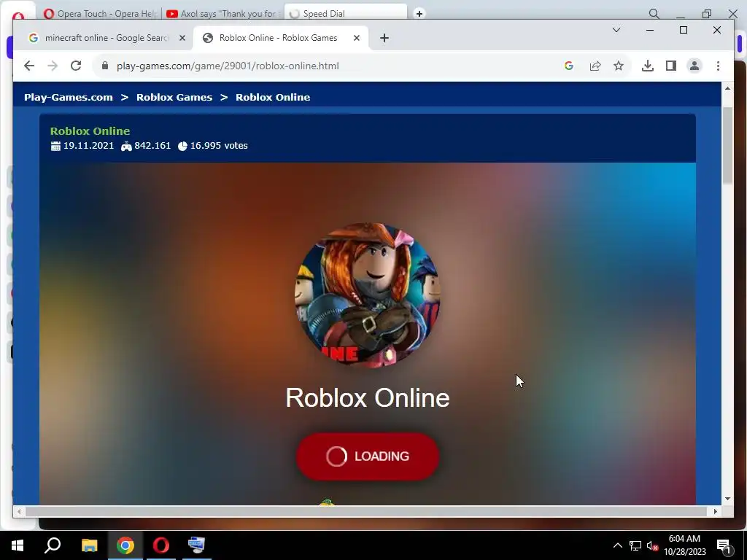Click the search icon in Opera window
Image resolution: width=747 pixels, height=560 pixels.
pyautogui.click(x=654, y=14)
